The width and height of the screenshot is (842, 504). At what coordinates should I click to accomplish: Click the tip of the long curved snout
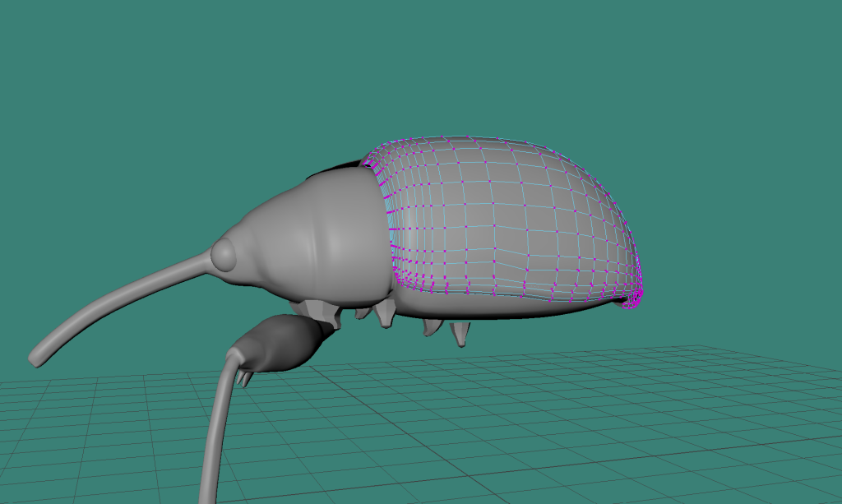click(37, 358)
